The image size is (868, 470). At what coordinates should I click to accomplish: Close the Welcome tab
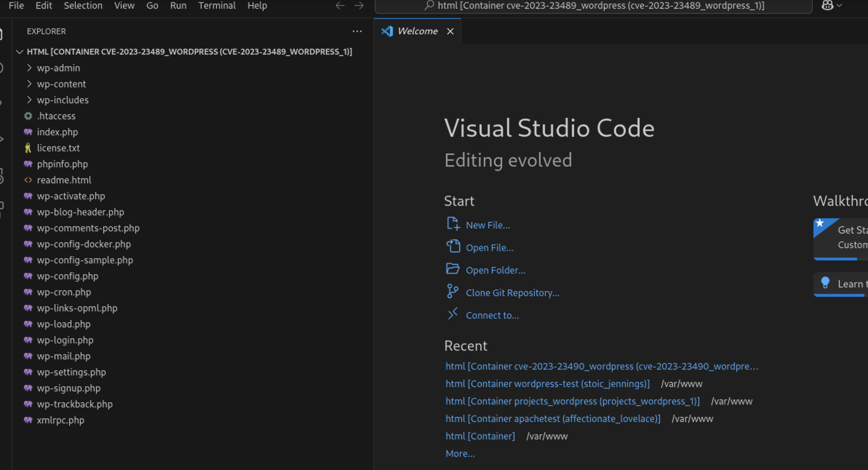[450, 31]
